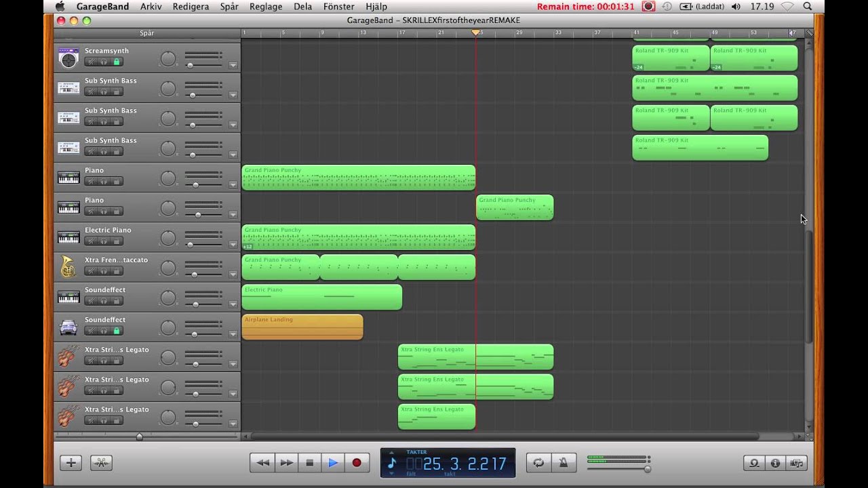
Task: Toggle the metronome button
Action: [563, 463]
